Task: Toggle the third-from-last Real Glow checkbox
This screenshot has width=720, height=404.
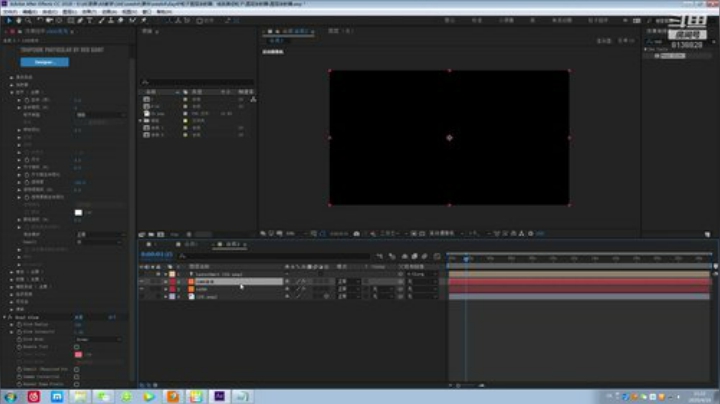Action: (77, 369)
